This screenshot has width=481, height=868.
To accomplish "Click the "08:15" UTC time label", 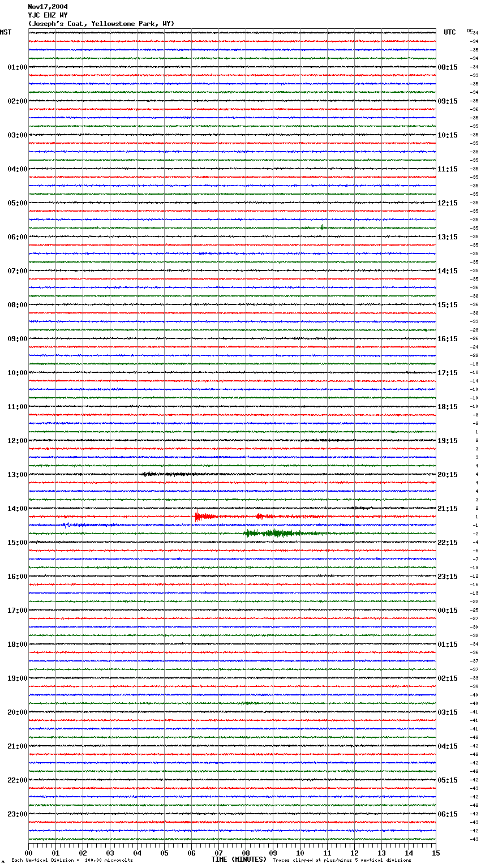I will click(448, 67).
